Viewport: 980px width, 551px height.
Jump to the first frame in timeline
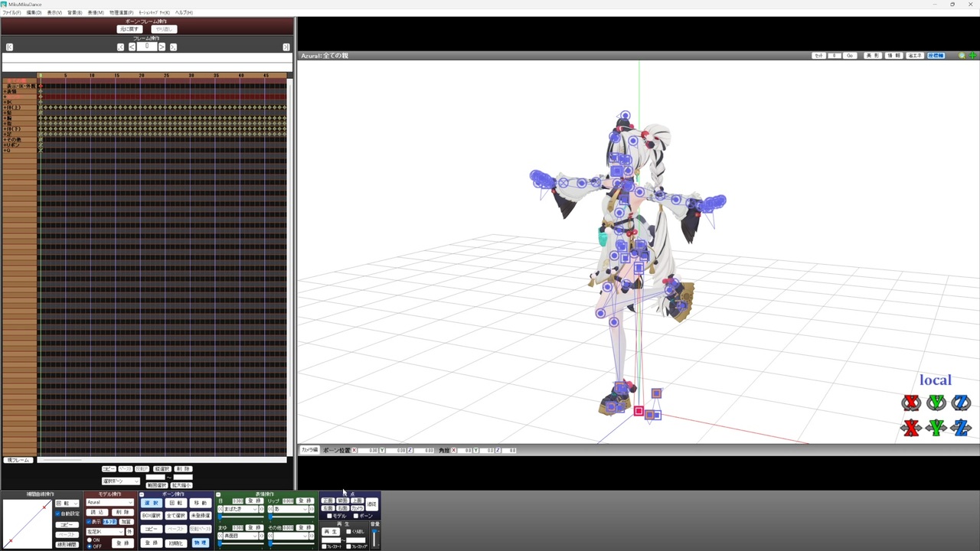point(9,47)
